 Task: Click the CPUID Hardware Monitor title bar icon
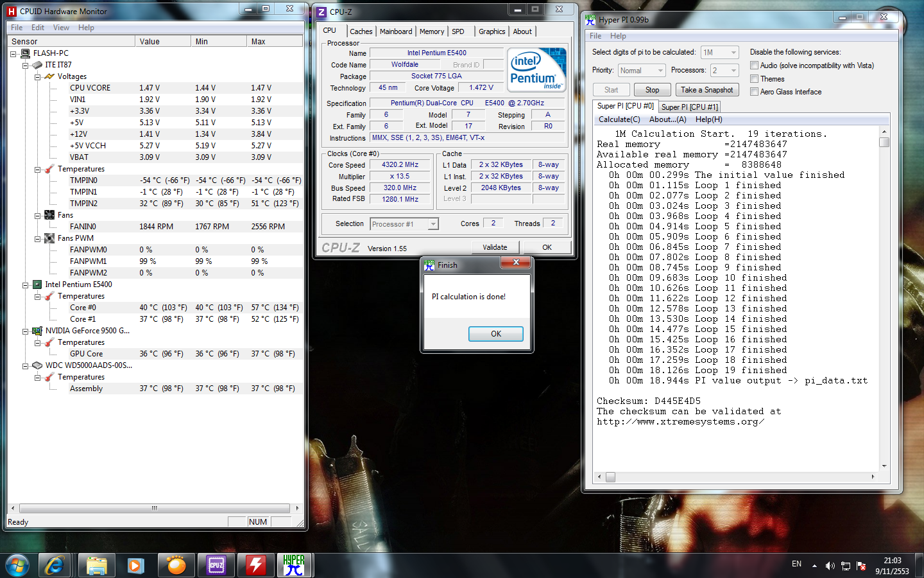12,11
